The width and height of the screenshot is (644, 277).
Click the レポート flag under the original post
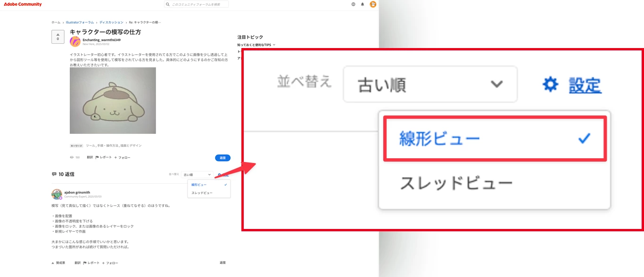[x=104, y=157]
